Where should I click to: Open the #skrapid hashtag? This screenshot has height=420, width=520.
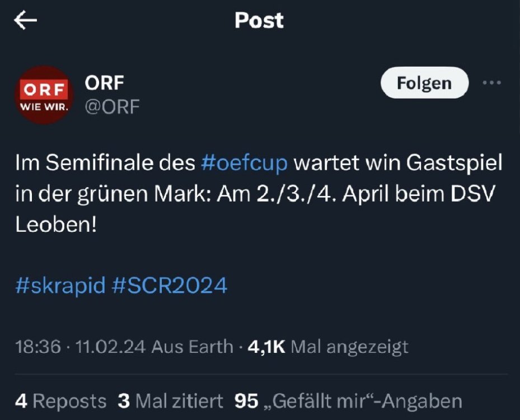(60, 285)
